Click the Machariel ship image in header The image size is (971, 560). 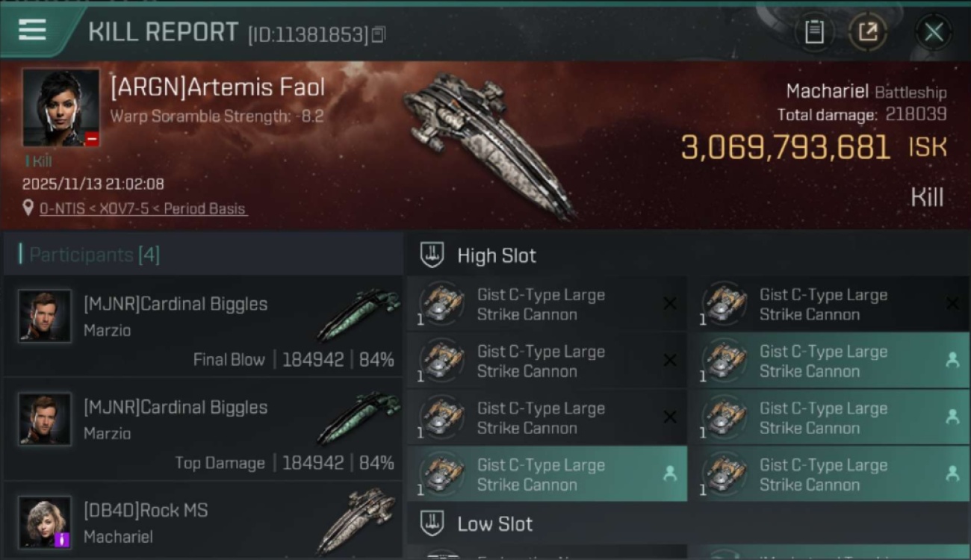tap(485, 142)
